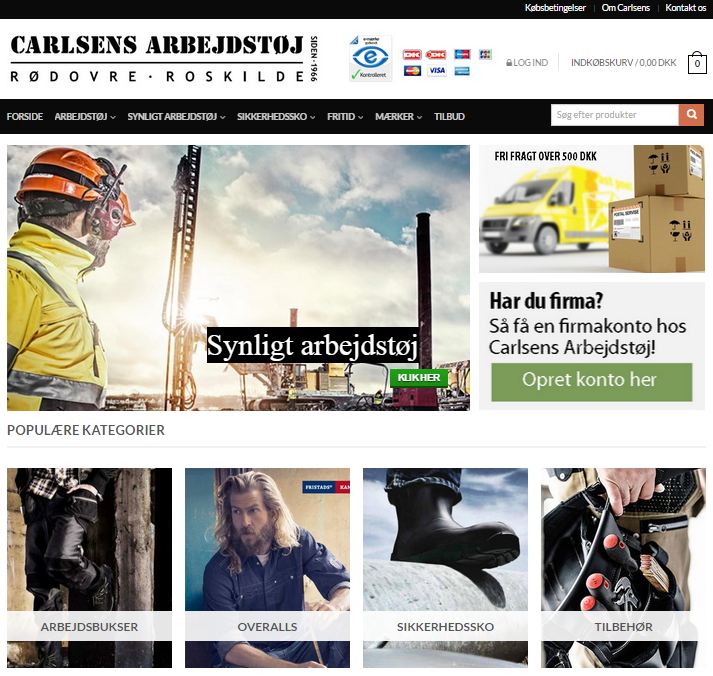Click the American Express card icon
The image size is (713, 676).
coord(462,71)
